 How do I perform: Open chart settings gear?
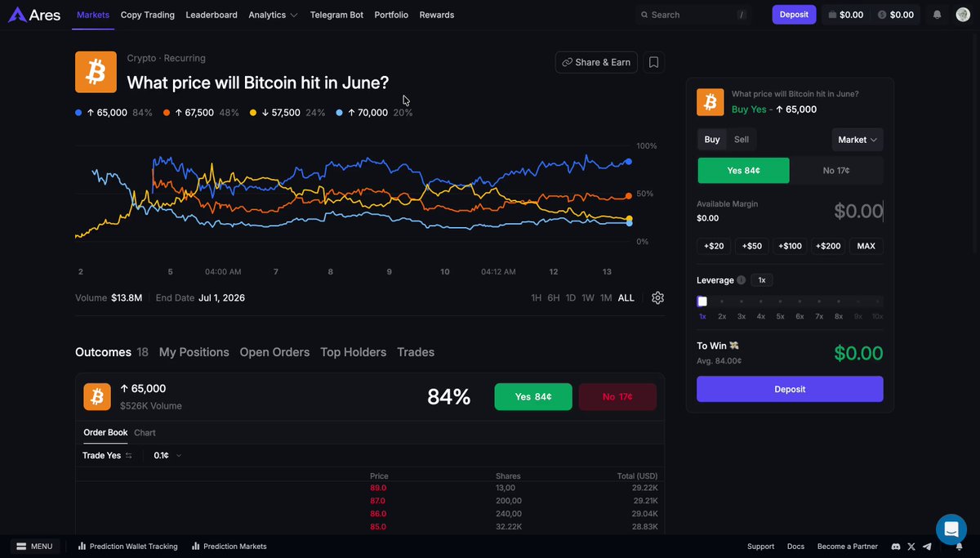tap(657, 298)
